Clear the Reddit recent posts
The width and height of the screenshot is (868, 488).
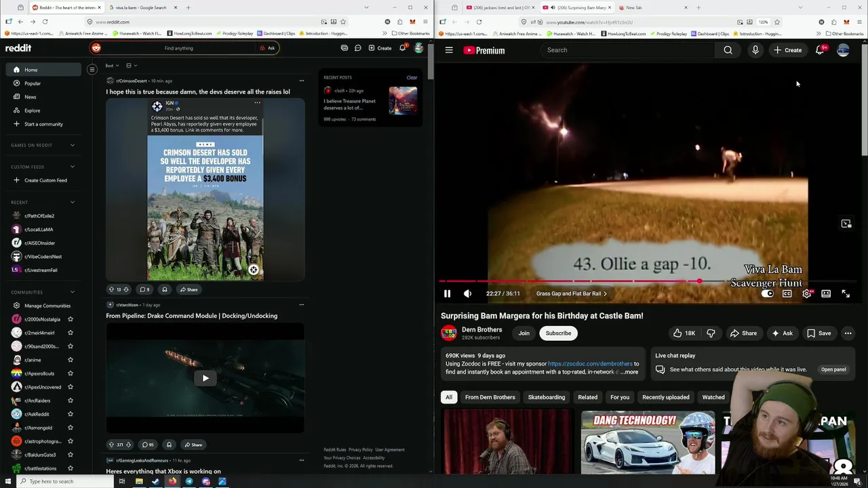point(412,77)
